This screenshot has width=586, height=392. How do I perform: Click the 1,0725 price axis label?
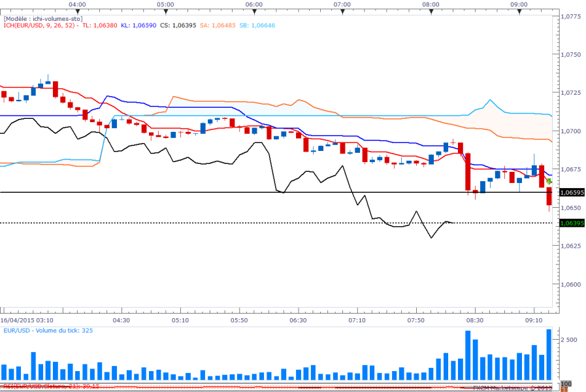[571, 93]
